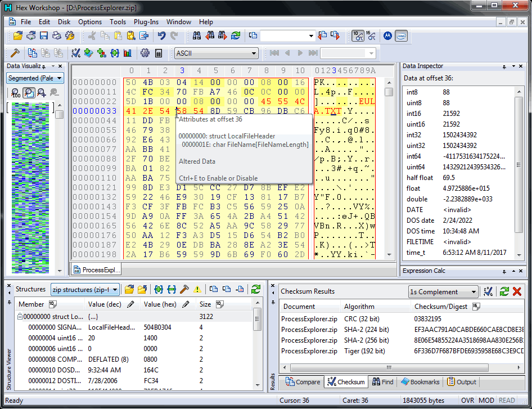Open the Hex Calculator from the toolbar
The width and height of the screenshot is (532, 409).
(x=159, y=53)
